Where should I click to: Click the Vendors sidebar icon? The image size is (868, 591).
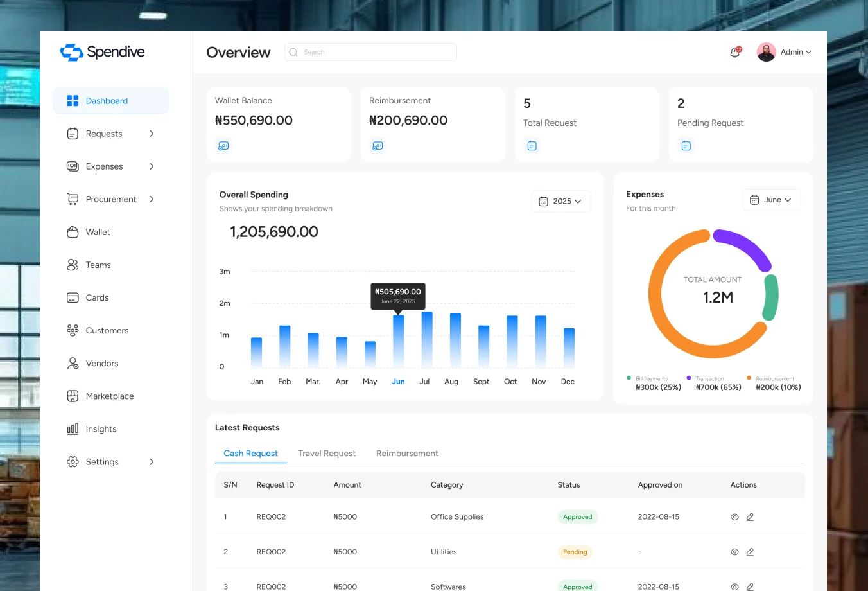click(x=73, y=363)
